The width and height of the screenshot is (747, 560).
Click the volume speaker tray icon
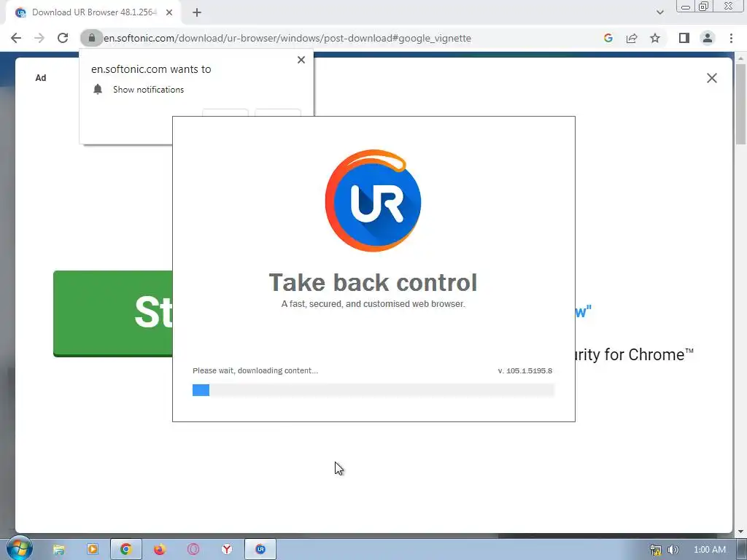coord(673,550)
